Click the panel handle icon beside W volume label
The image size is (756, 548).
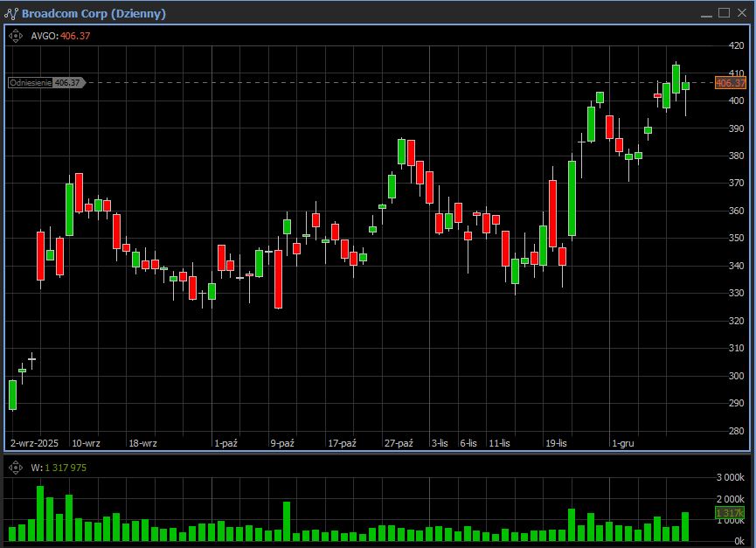coord(16,467)
